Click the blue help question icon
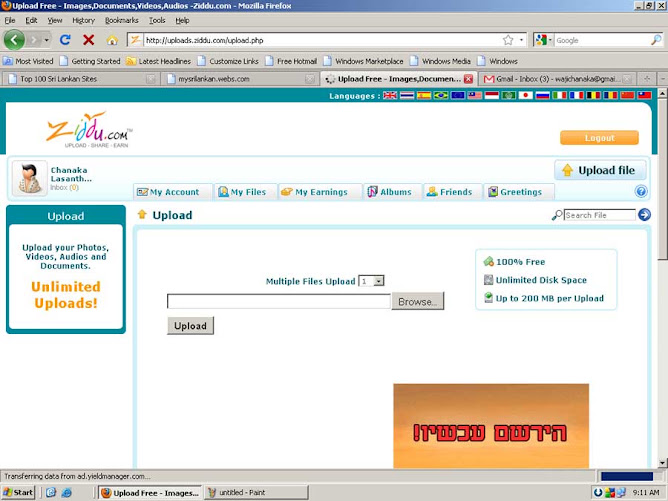The width and height of the screenshot is (668, 501). 641,192
